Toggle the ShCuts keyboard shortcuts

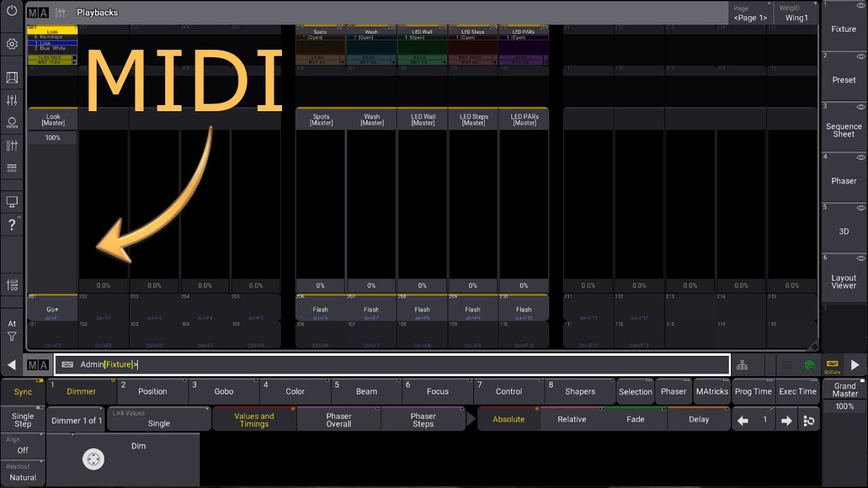[x=832, y=365]
